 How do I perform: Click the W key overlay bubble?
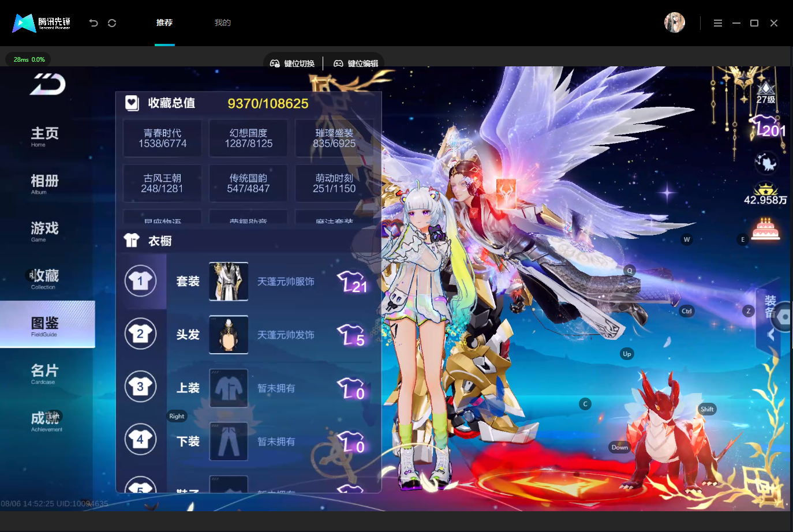click(687, 239)
